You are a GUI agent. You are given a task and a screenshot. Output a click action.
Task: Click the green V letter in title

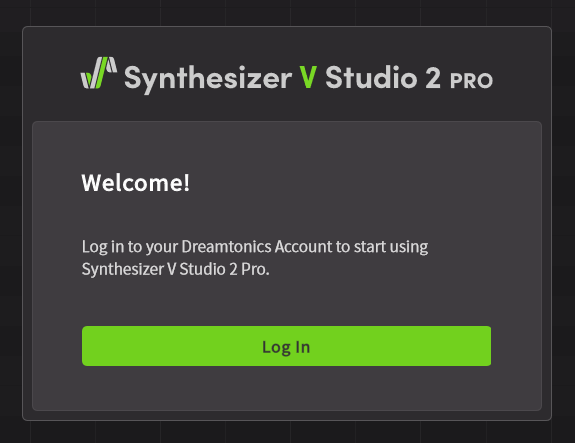(x=308, y=77)
